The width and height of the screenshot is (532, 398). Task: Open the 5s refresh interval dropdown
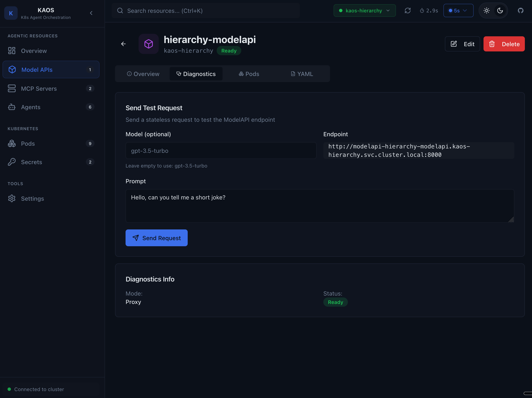[458, 10]
